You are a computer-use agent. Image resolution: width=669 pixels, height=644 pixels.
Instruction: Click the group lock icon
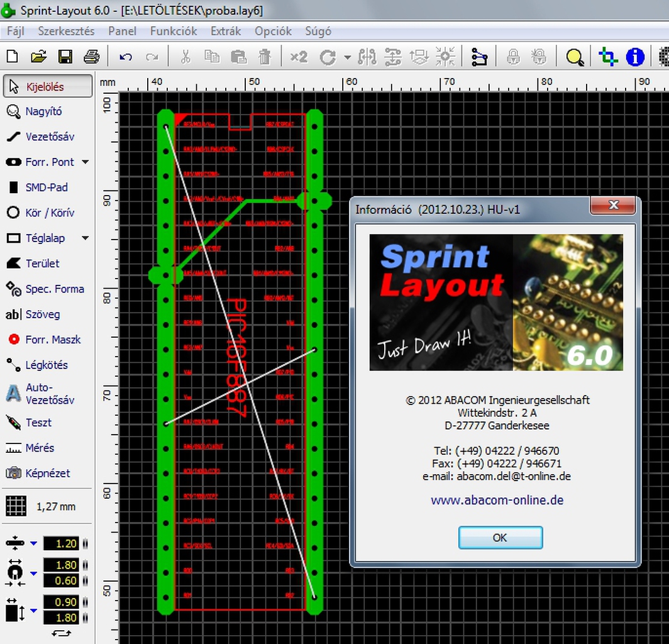(513, 57)
